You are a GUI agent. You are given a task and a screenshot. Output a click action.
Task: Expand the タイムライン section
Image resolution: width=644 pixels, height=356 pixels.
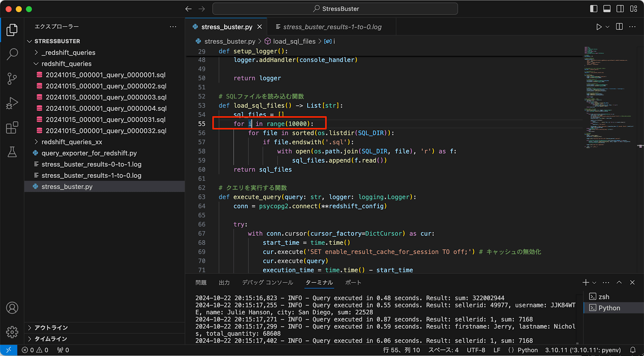click(104, 339)
